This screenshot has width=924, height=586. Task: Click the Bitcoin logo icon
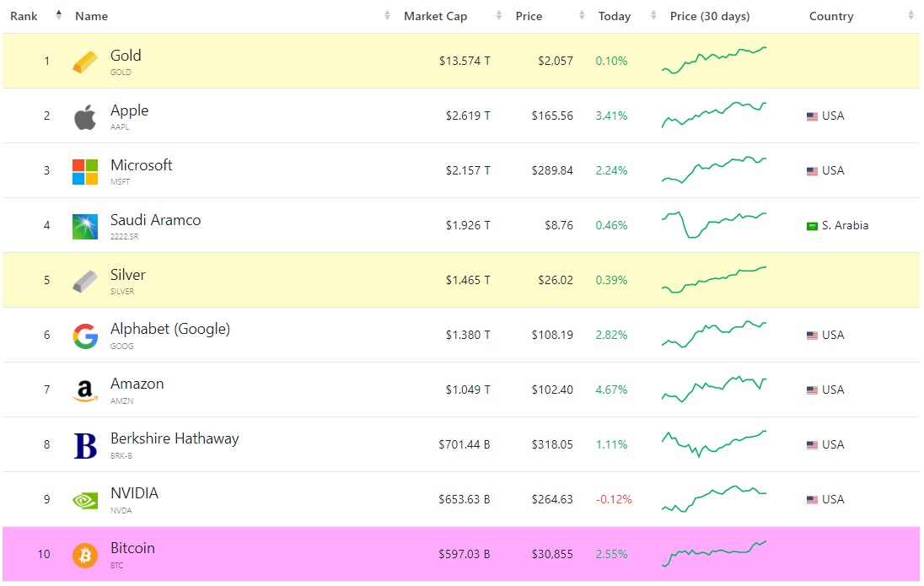pos(84,555)
